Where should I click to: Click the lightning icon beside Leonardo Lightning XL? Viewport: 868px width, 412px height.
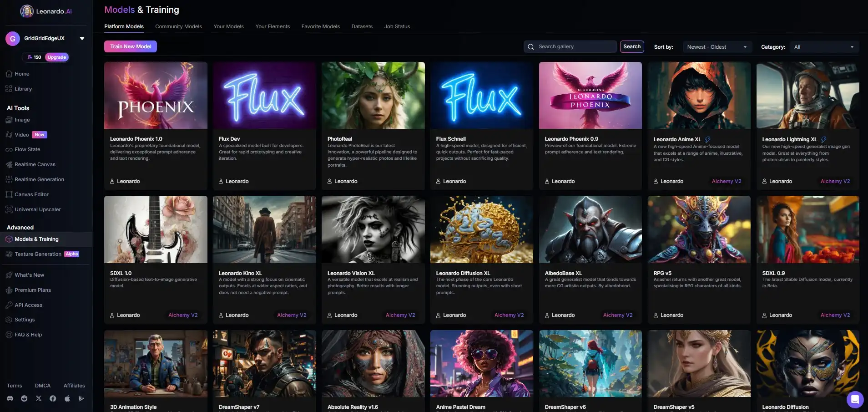[824, 139]
